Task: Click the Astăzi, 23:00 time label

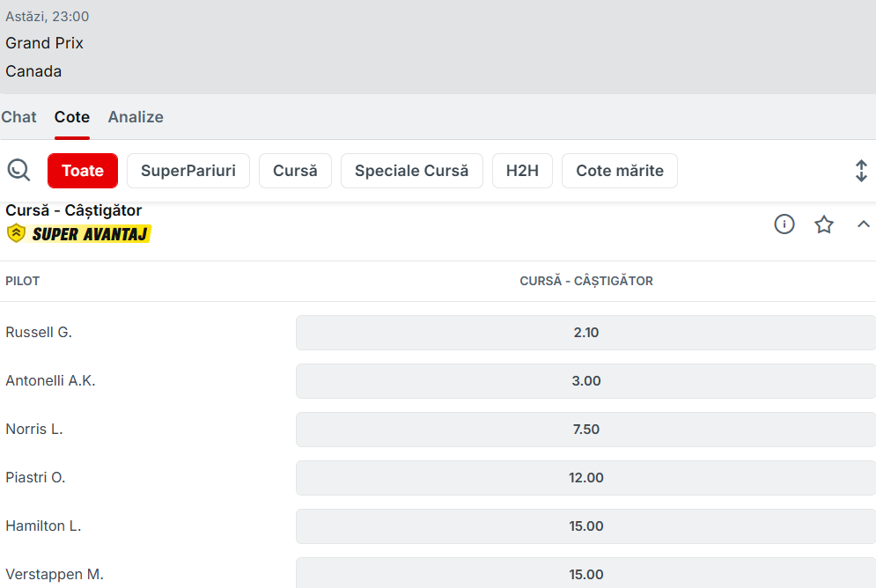Action: pos(47,16)
